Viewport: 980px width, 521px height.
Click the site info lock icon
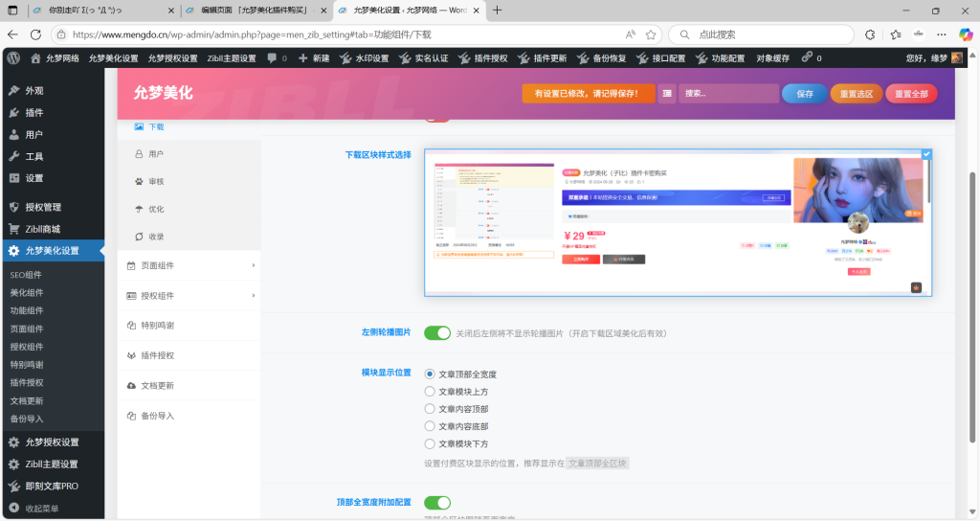pos(61,35)
